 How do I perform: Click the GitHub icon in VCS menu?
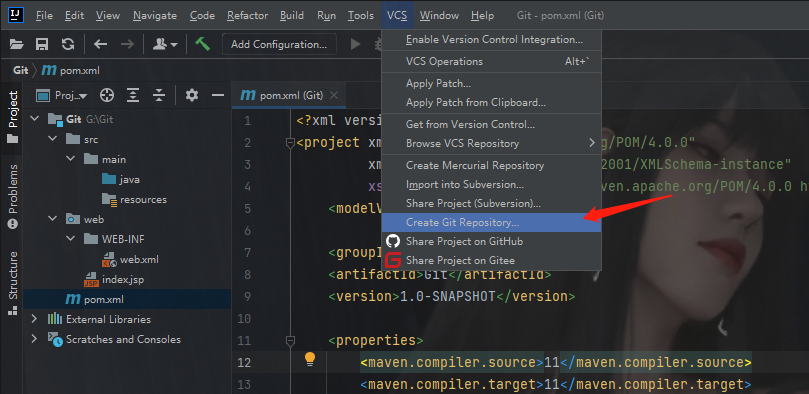pos(393,241)
